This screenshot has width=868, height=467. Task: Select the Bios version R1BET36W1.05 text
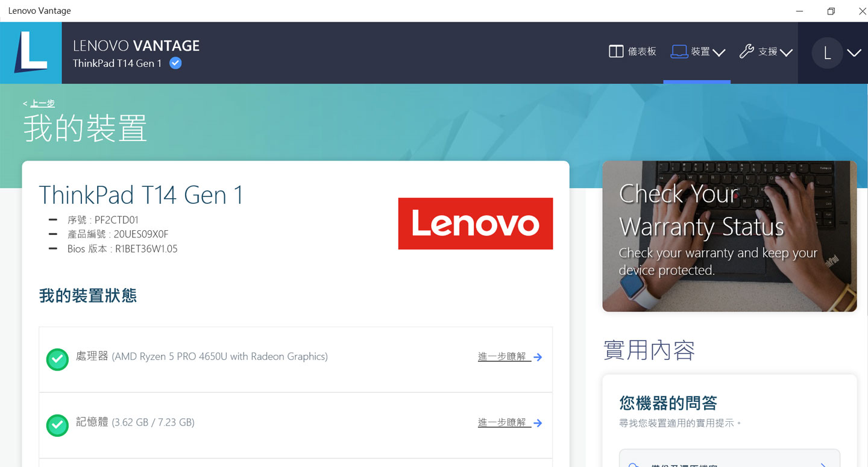click(x=146, y=249)
